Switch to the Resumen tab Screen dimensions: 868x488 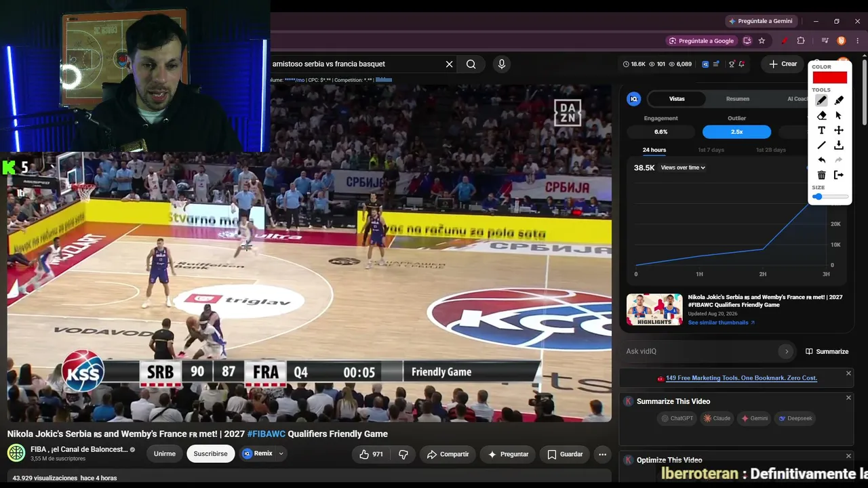click(738, 99)
